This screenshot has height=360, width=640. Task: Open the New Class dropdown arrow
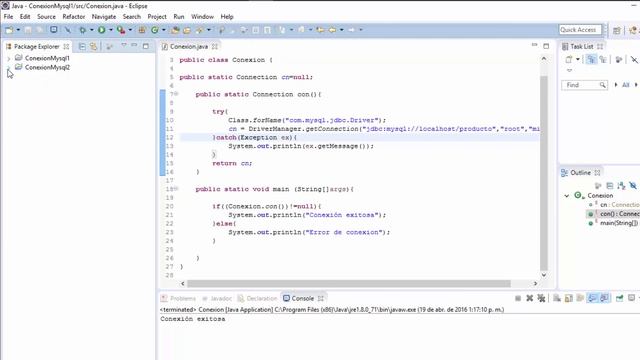pyautogui.click(x=163, y=30)
